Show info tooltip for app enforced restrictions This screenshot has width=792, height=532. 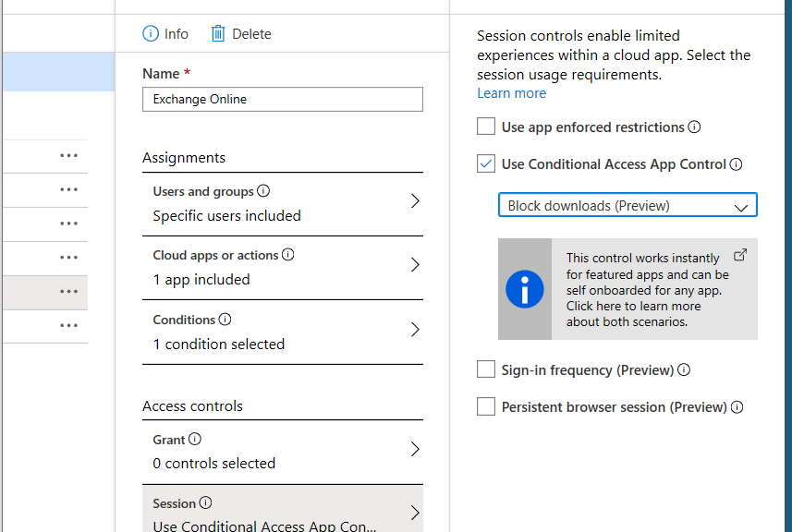pyautogui.click(x=695, y=127)
